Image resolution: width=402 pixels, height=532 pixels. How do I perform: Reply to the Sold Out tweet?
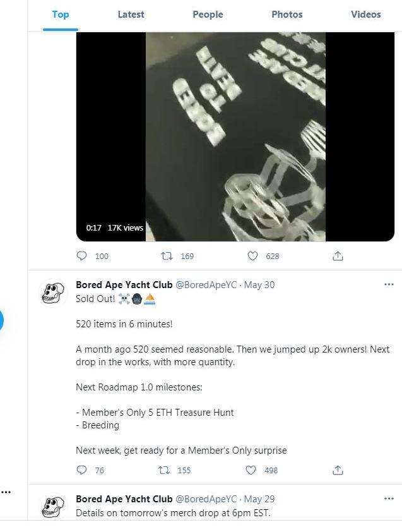coord(82,470)
